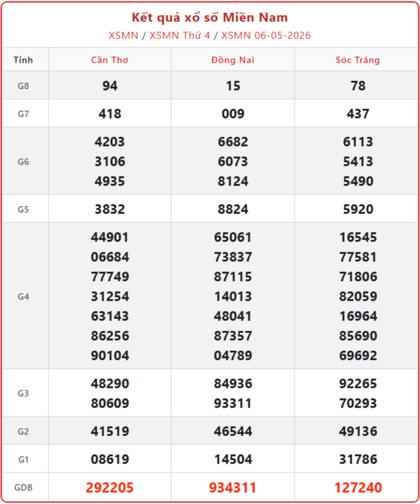Click G1 number 14504
This screenshot has height=504, width=420.
pos(233,459)
